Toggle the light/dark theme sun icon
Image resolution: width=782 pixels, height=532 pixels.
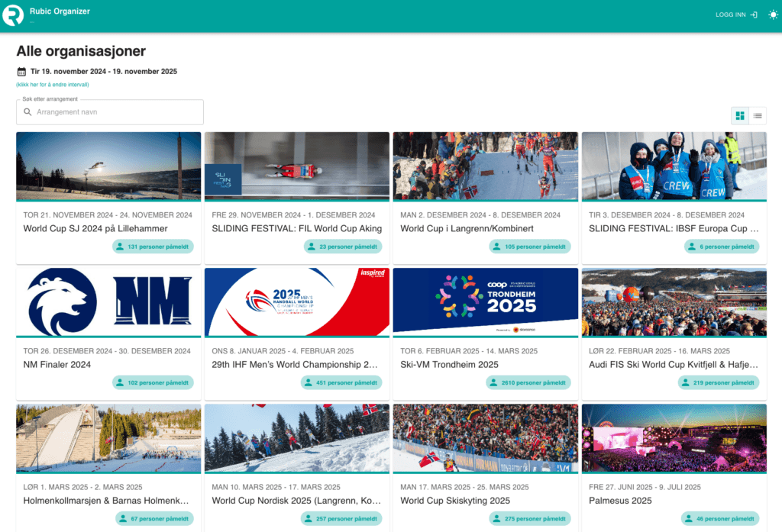coord(773,15)
